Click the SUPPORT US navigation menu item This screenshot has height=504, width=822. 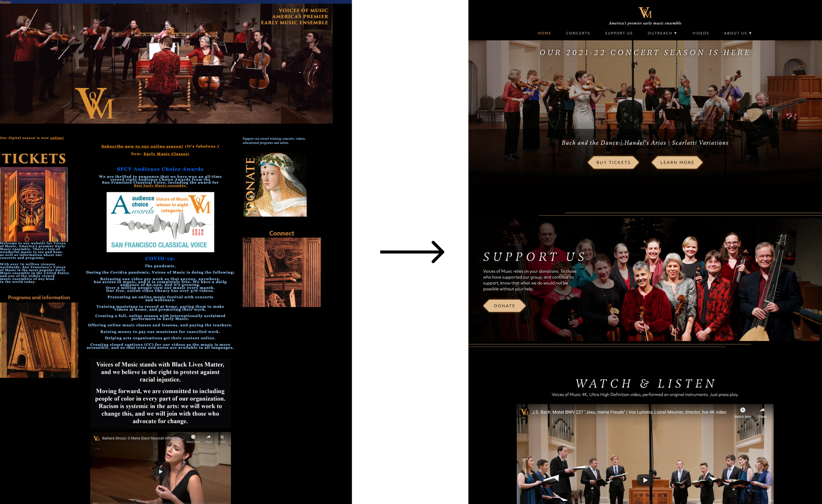618,33
